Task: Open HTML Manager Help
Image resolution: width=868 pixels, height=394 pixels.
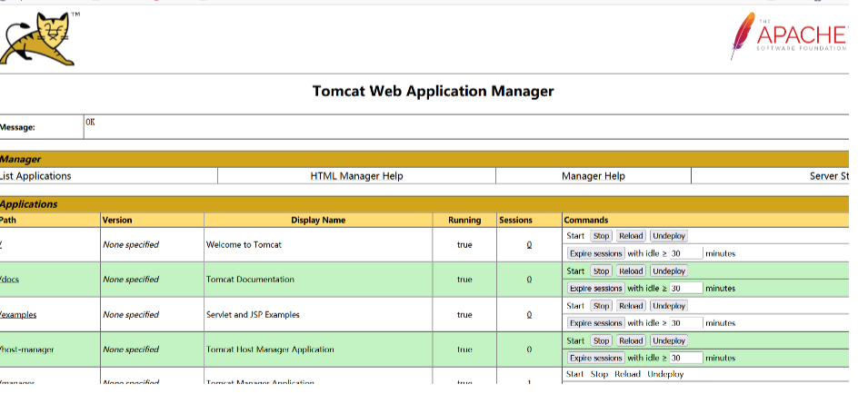Action: [356, 176]
